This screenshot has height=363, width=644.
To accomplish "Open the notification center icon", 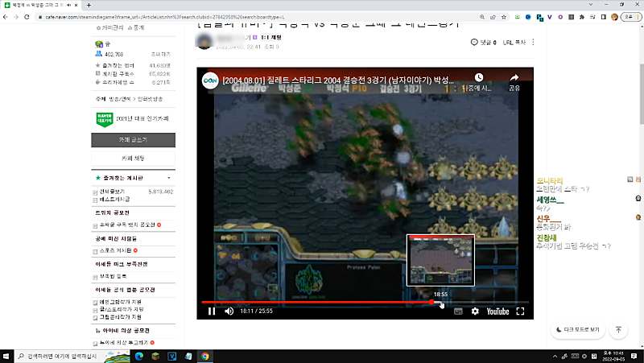I will 634,356.
